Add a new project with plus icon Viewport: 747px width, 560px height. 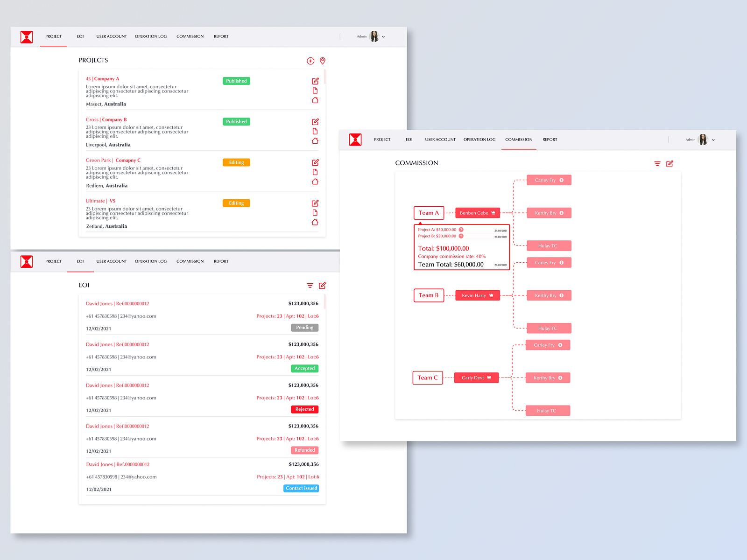(310, 61)
